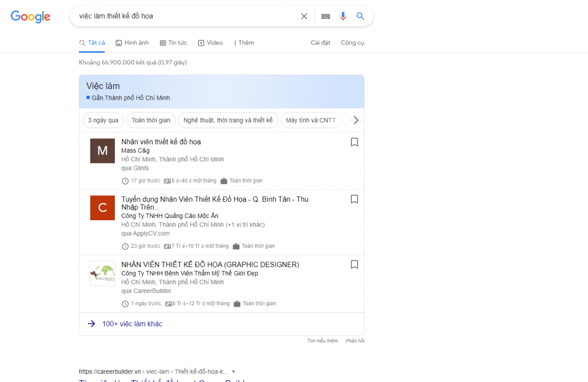Open Công cụ tools
Image resolution: width=588 pixels, height=382 pixels.
pyautogui.click(x=352, y=43)
